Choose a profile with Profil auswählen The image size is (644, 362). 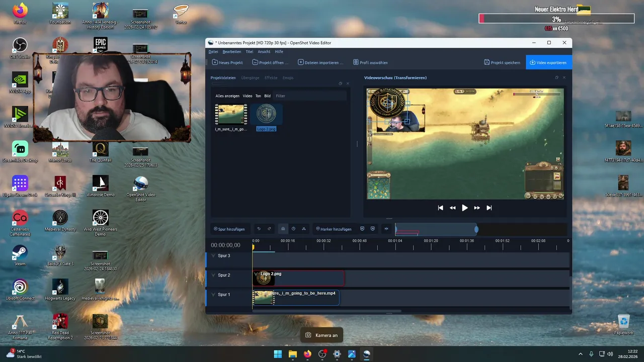pyautogui.click(x=370, y=62)
